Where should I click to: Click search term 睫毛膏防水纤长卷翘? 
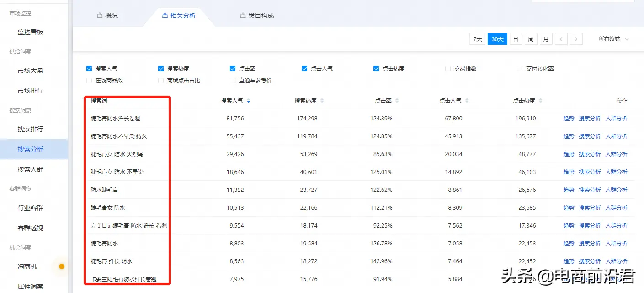click(x=115, y=119)
